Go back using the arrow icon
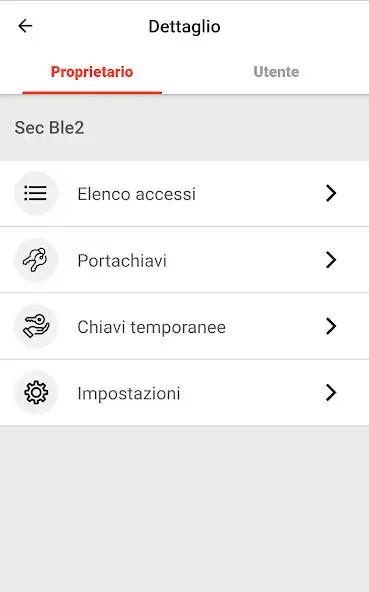This screenshot has width=369, height=592. coord(25,26)
